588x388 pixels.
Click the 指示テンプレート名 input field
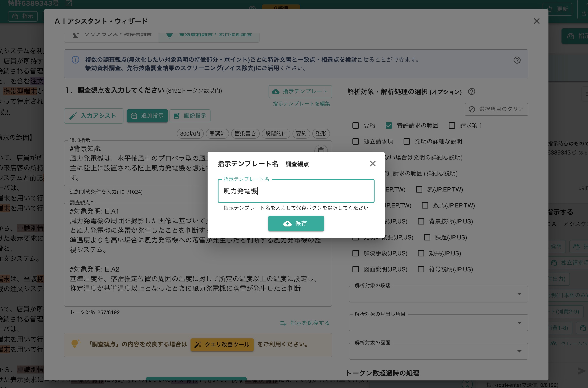pyautogui.click(x=296, y=191)
